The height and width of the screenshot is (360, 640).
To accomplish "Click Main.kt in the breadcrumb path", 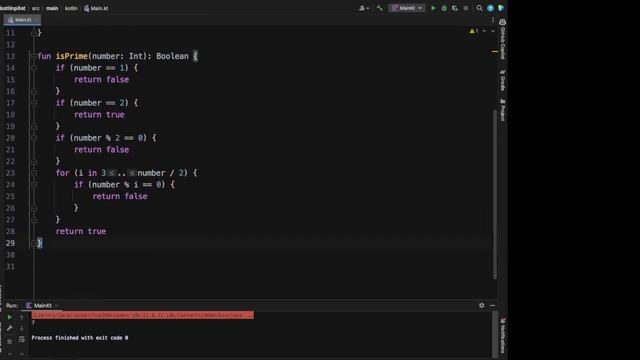I will 96,8.
